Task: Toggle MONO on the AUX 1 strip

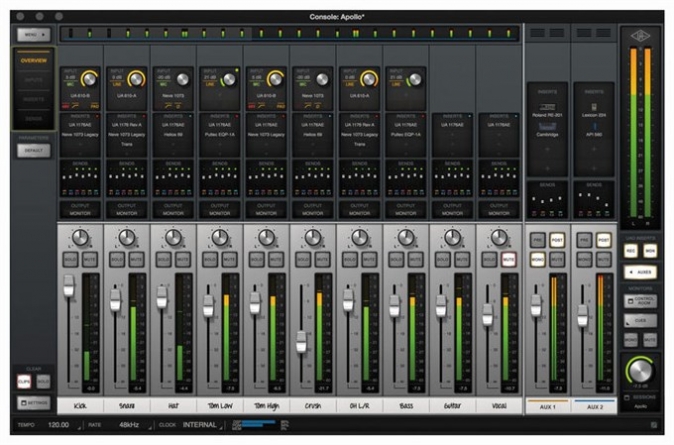Action: coord(538,259)
